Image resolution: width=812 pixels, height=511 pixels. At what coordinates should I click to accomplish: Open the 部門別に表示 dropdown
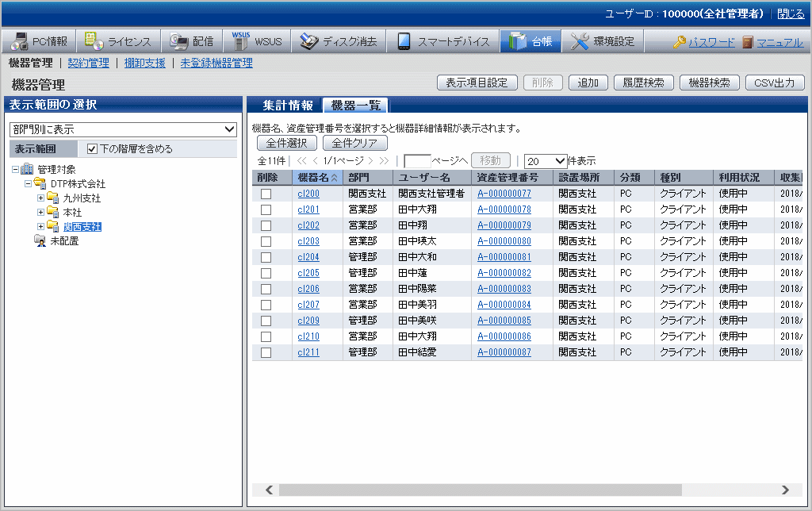(123, 129)
